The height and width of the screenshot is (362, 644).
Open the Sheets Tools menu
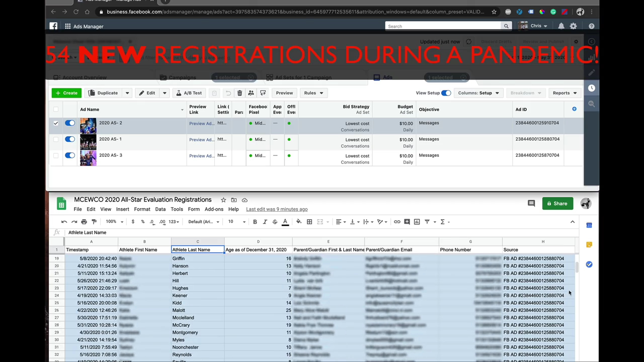tap(177, 209)
